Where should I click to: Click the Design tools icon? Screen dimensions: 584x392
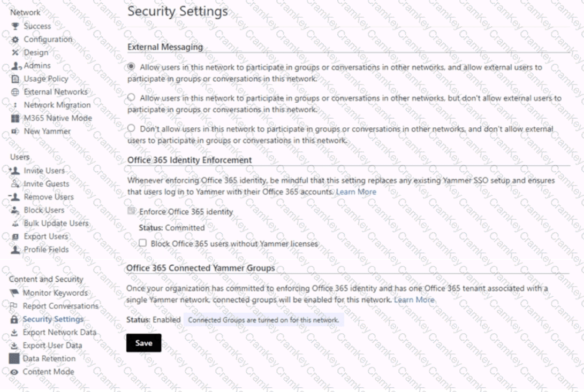(x=15, y=52)
